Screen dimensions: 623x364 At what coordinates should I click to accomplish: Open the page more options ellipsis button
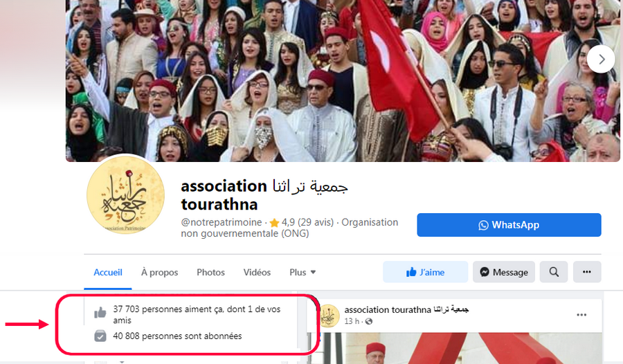point(587,272)
